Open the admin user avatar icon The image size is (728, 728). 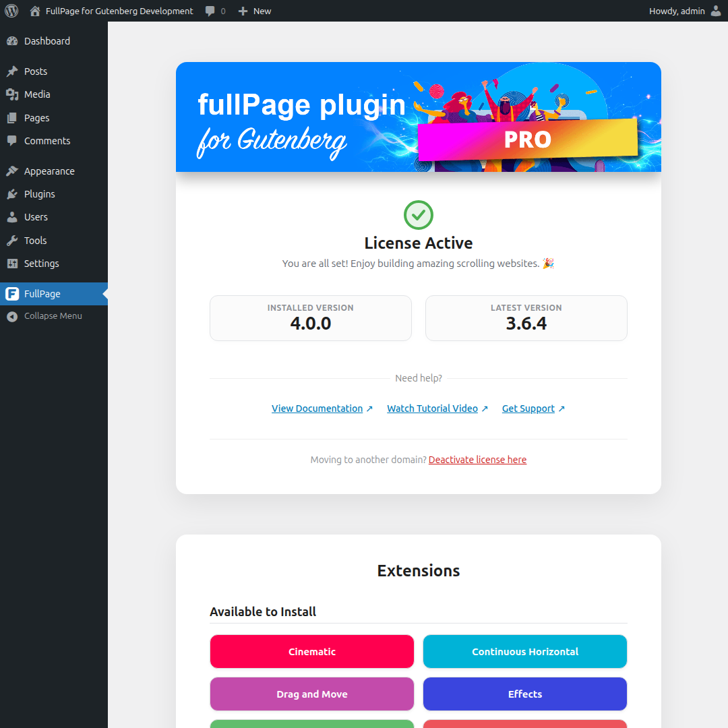[x=715, y=11]
